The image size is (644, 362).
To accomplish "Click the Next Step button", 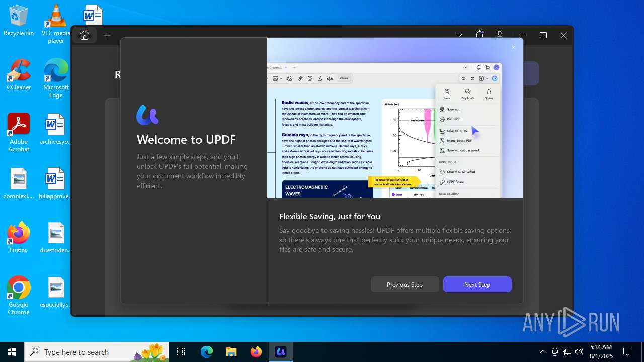I will 477,284.
